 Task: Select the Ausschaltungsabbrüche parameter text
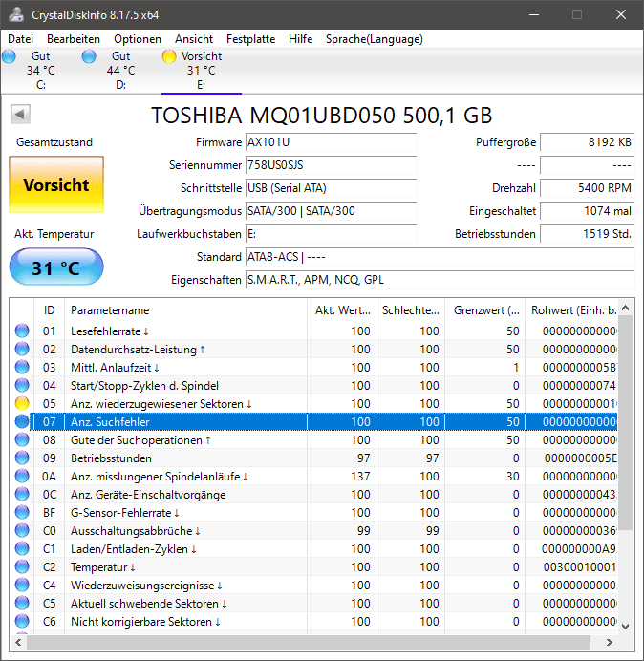pos(136,531)
